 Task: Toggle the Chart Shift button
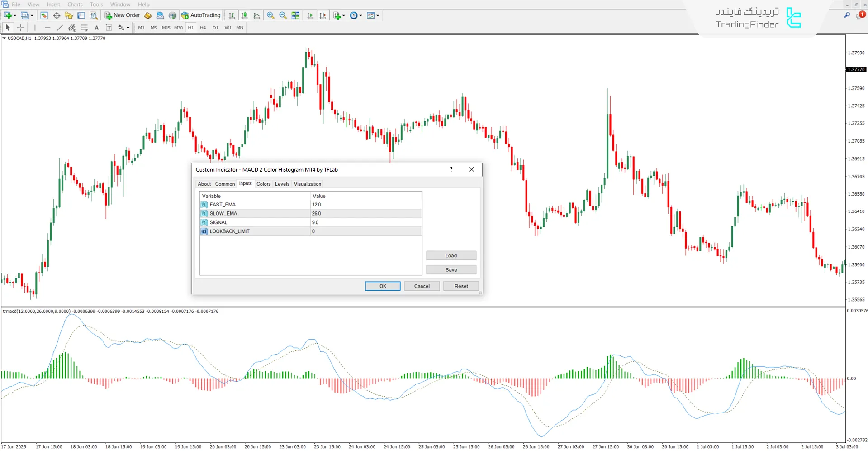click(x=323, y=15)
